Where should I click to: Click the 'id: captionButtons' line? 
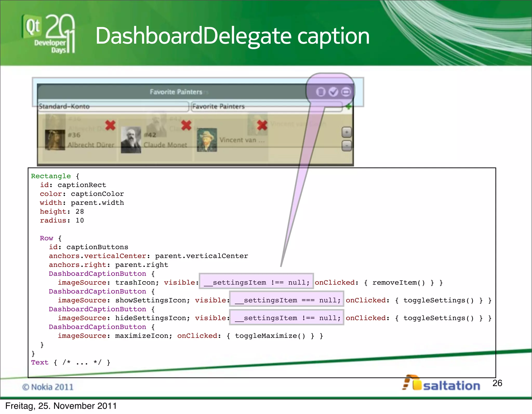(89, 247)
